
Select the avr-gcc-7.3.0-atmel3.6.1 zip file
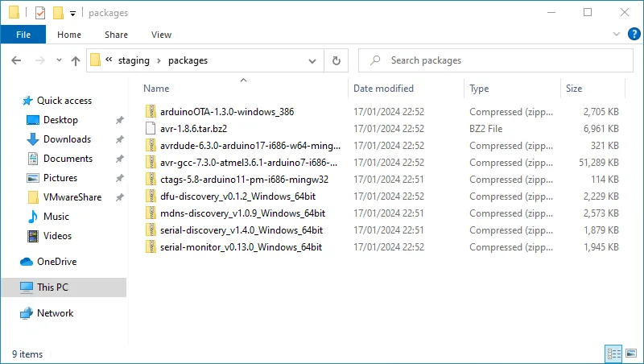pyautogui.click(x=249, y=163)
